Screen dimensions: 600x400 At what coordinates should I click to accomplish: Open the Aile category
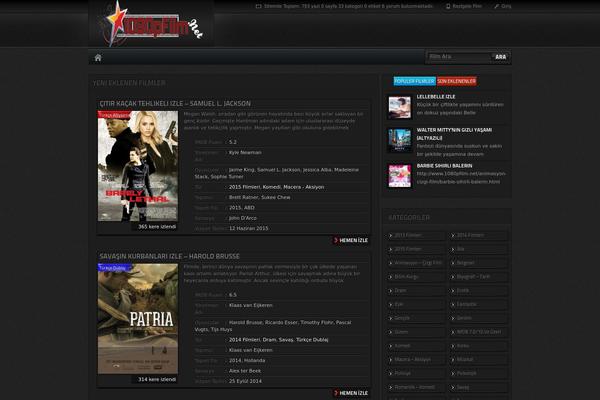coord(478,249)
